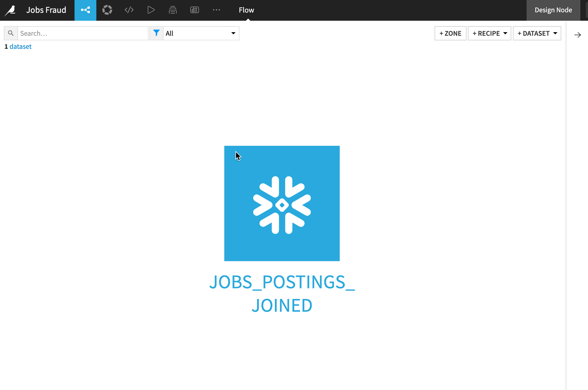Click the Dataiku bird logo
The width and height of the screenshot is (588, 390).
[x=10, y=10]
